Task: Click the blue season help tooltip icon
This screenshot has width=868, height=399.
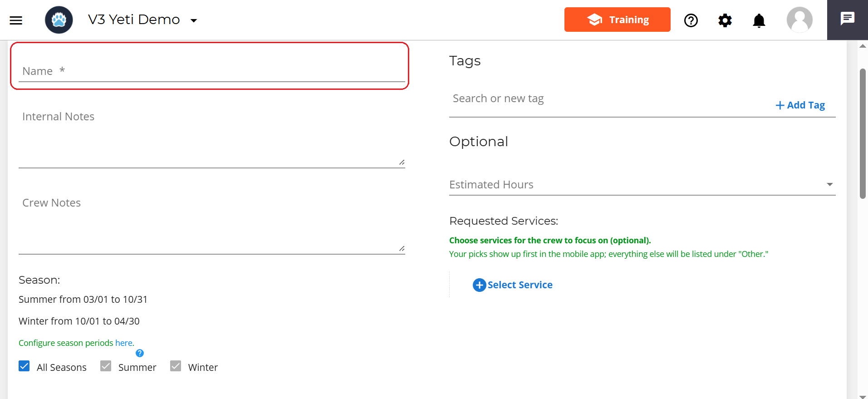Action: click(140, 353)
